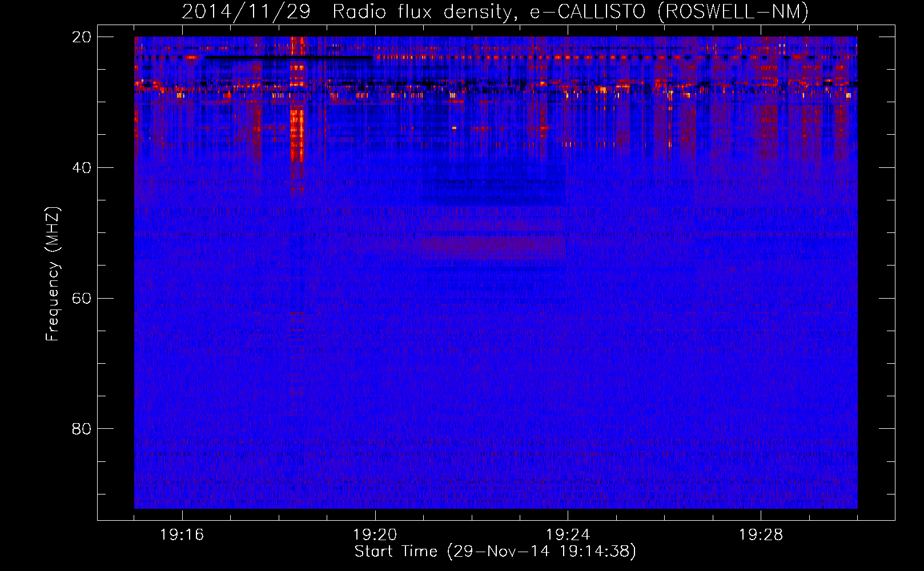Click the '40' frequency tick label

(x=82, y=168)
